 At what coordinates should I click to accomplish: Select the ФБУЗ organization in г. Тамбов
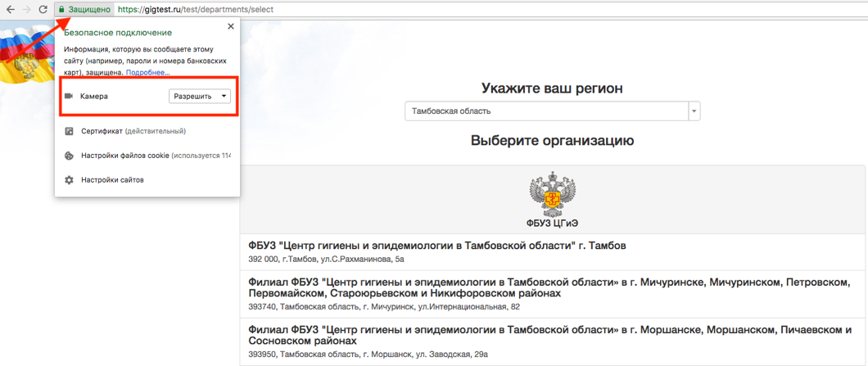pos(437,246)
